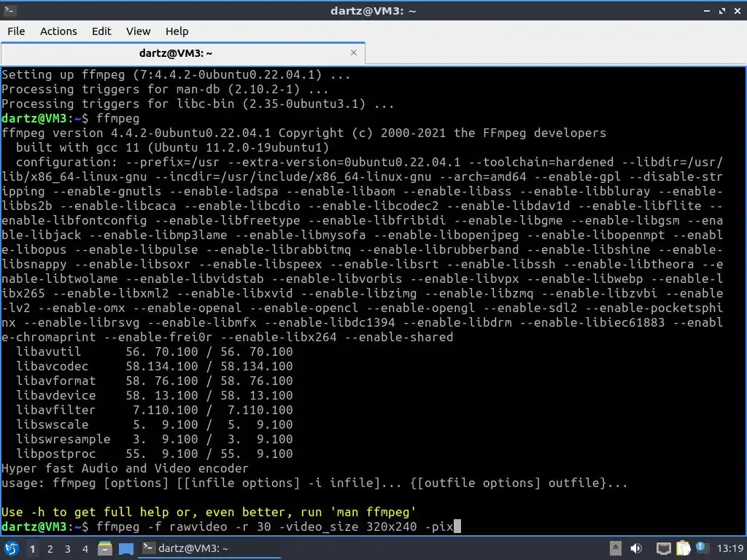The image size is (747, 560).
Task: Open the removable media eject tray icon
Action: coord(616,548)
